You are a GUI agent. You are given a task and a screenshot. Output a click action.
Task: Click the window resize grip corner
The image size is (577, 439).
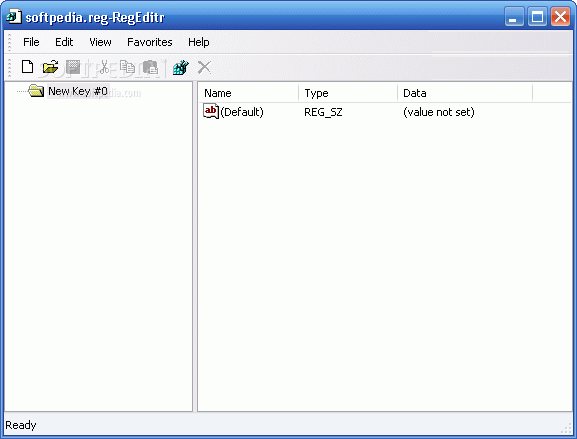coord(567,428)
